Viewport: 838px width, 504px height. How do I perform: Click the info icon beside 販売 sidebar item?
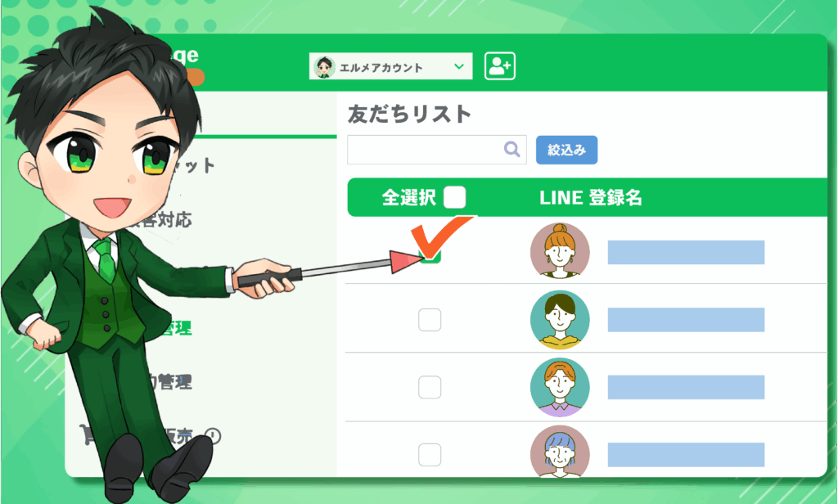pos(213,436)
